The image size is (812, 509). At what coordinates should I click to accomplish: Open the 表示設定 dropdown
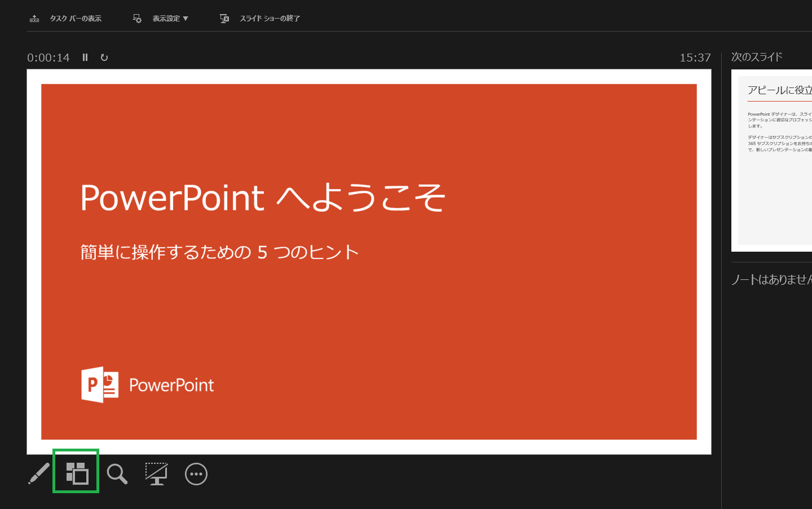[161, 19]
